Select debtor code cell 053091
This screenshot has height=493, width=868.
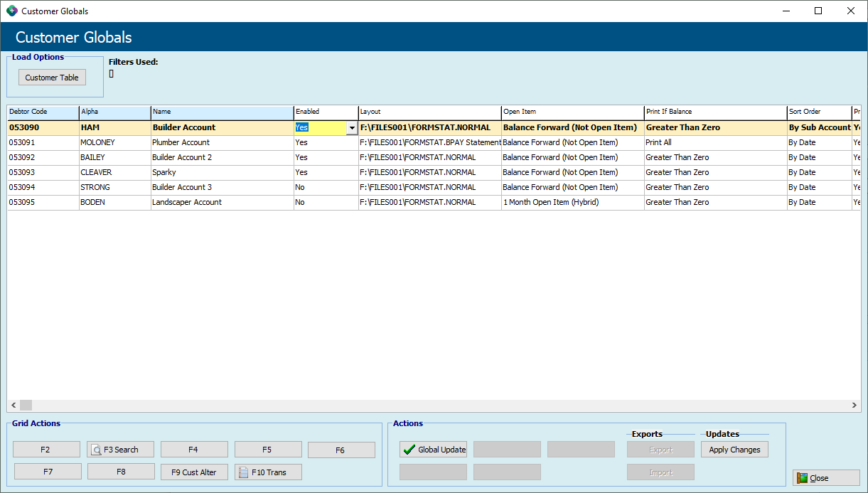[43, 142]
